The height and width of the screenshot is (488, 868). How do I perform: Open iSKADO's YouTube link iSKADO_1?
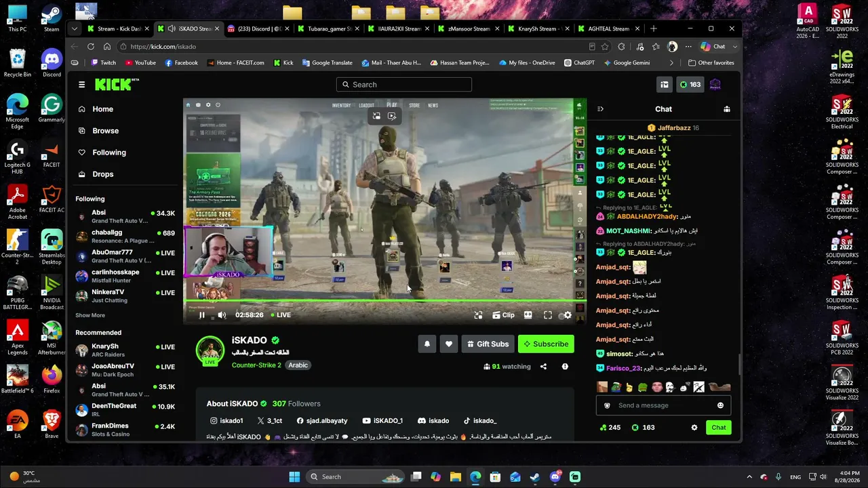tap(382, 421)
